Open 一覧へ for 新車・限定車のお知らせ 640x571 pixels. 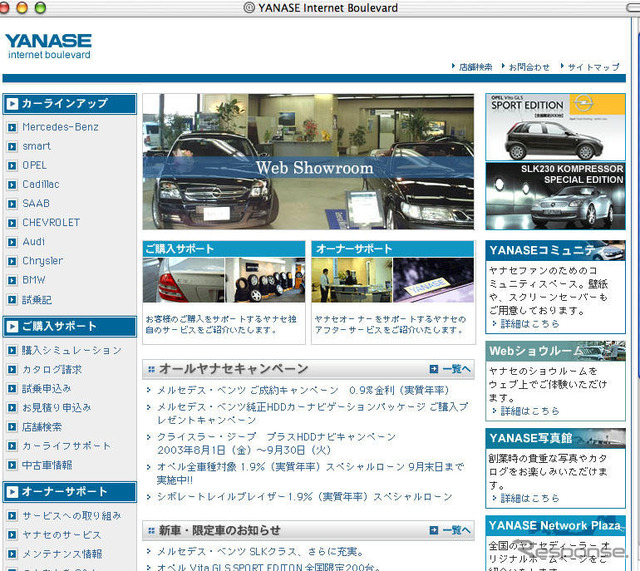tap(450, 530)
